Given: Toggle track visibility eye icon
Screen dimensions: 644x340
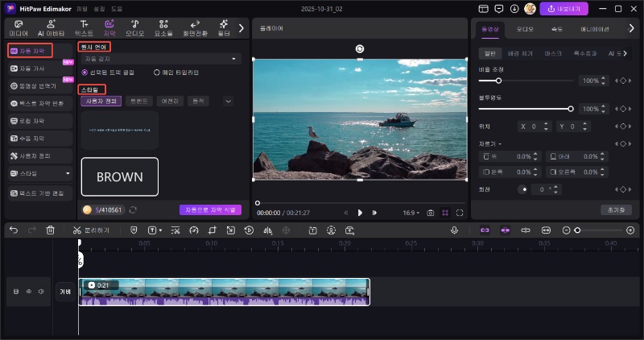Looking at the screenshot, I should coord(28,292).
